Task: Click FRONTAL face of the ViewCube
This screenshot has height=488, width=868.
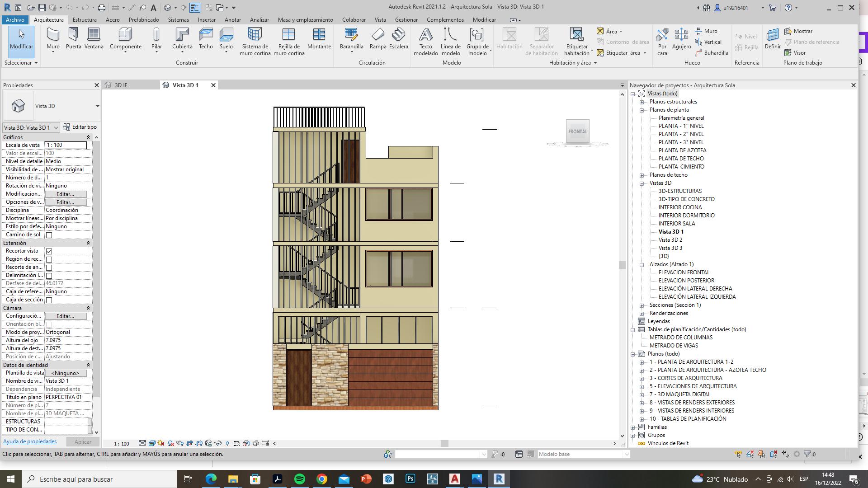Action: point(577,131)
